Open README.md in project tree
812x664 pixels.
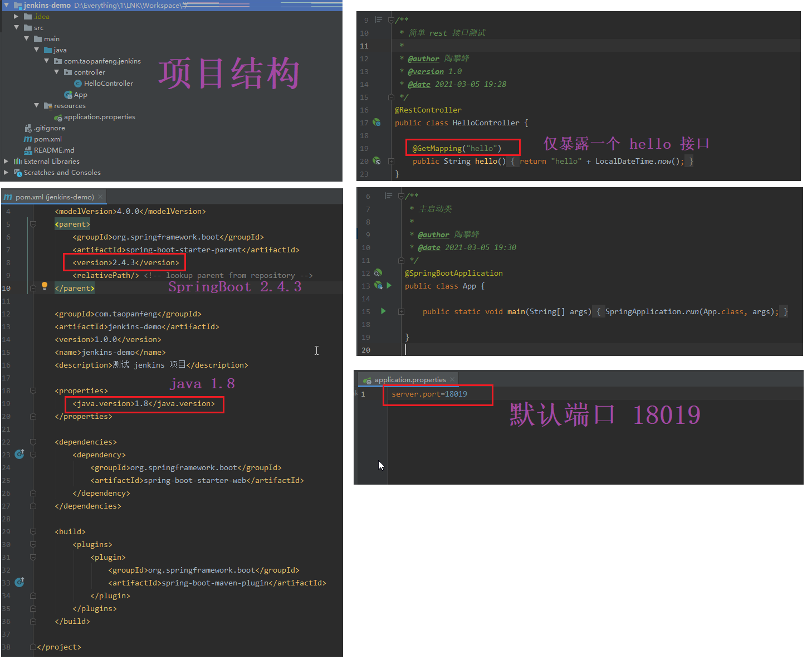54,150
